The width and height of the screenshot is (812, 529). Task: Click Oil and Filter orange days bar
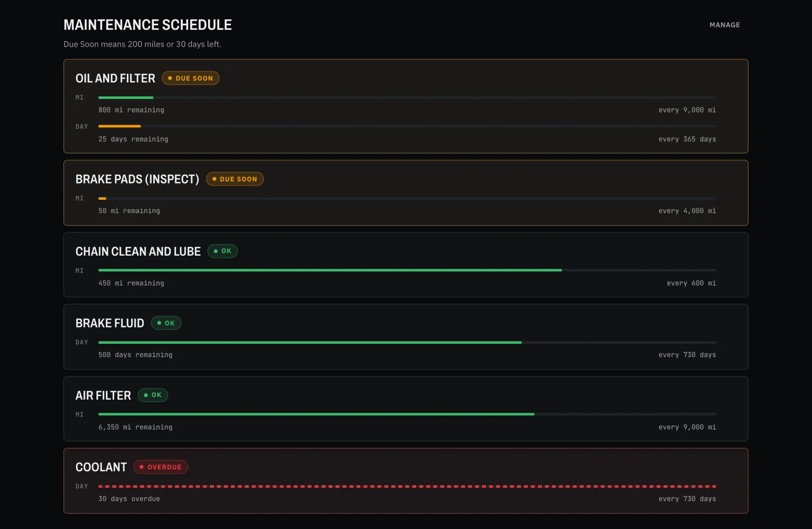(x=407, y=126)
